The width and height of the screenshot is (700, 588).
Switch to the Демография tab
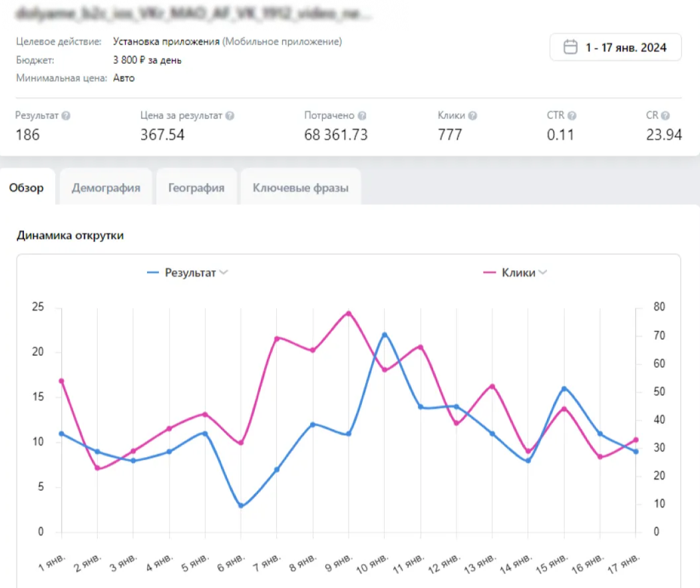(x=106, y=188)
